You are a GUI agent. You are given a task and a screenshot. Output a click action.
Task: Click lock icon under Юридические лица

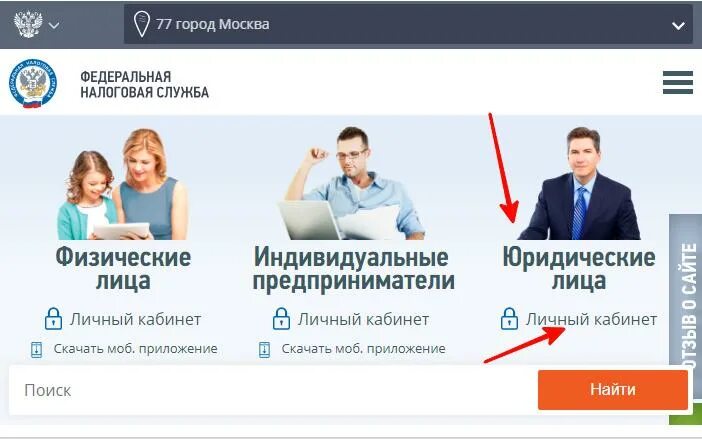[509, 319]
